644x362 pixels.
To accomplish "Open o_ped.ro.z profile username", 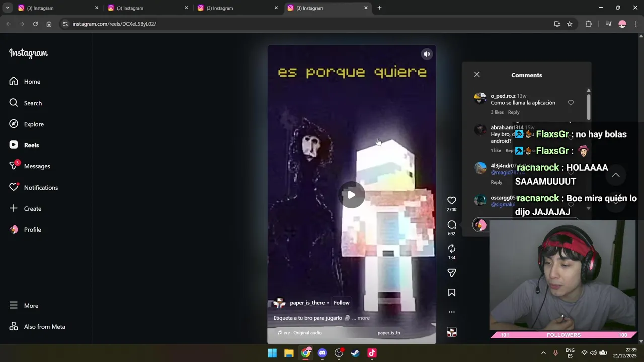I will (x=503, y=96).
